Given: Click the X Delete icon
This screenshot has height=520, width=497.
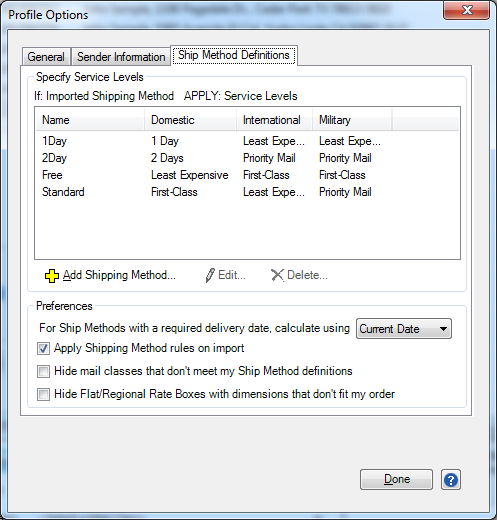Looking at the screenshot, I should pos(277,275).
